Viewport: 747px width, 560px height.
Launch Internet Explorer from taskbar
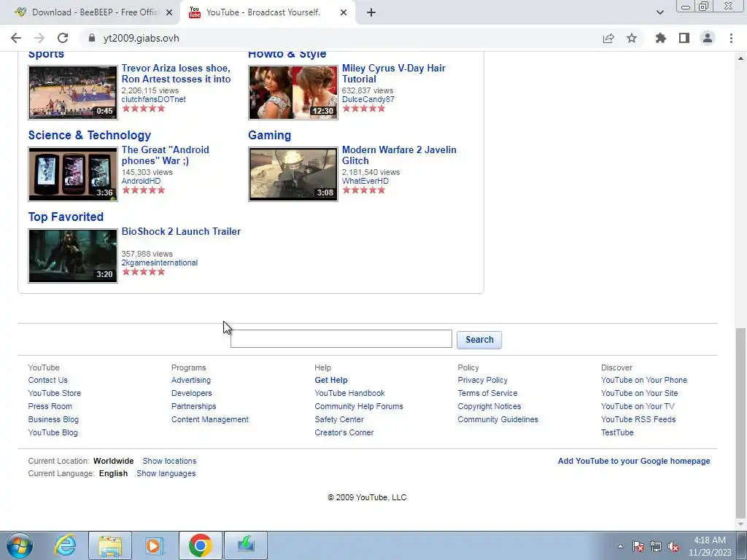point(65,545)
